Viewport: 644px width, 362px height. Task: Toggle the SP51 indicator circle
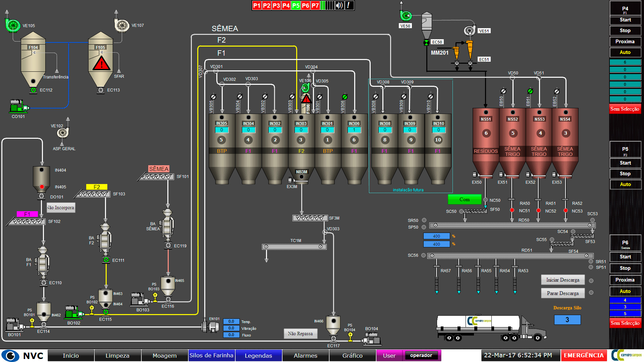[591, 267]
